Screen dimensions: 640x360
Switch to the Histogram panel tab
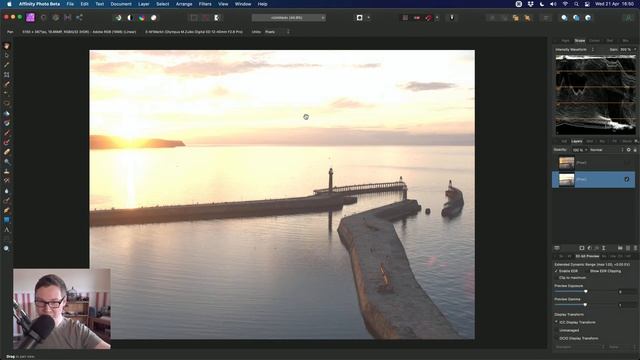point(565,40)
